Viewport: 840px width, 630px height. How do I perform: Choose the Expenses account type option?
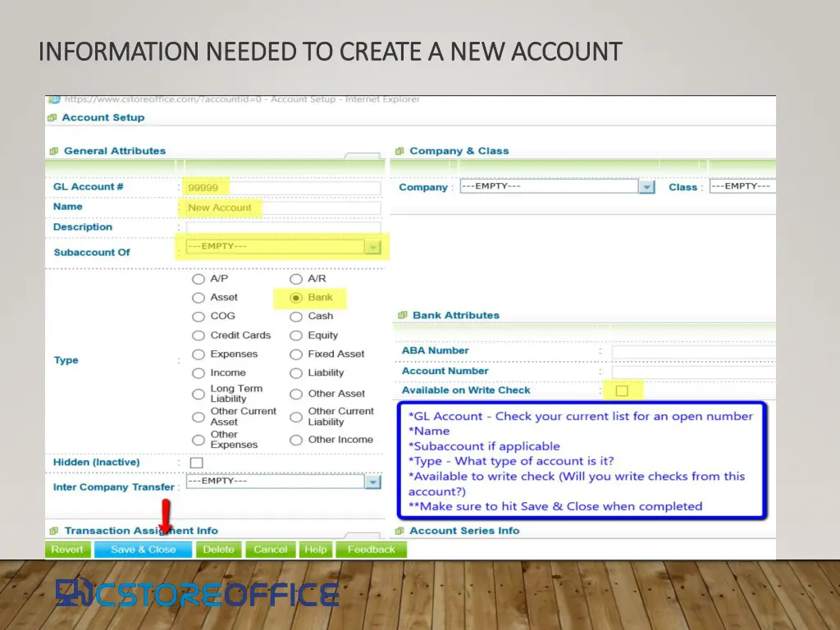click(199, 354)
